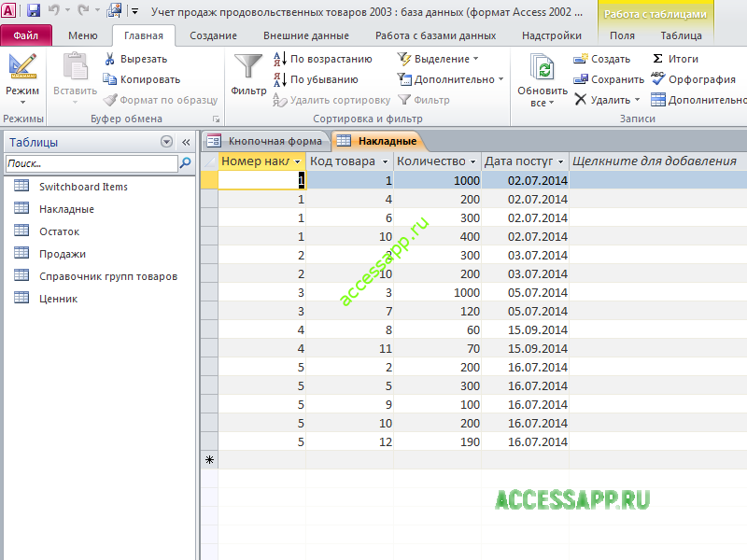This screenshot has width=747, height=560.
Task: Click the Undo icon in quick access toolbar
Action: click(54, 10)
